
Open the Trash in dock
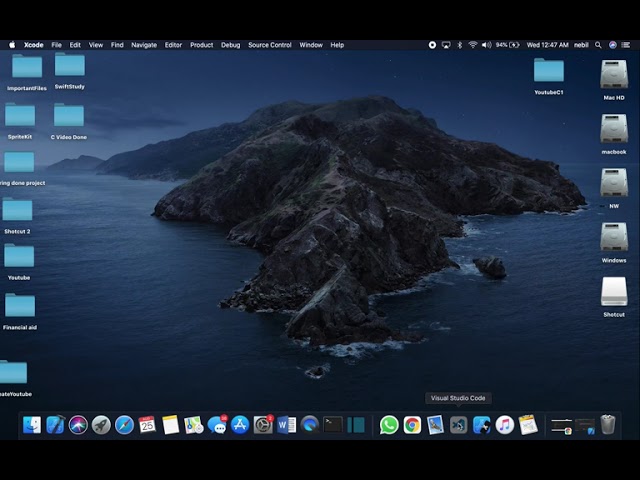point(608,425)
